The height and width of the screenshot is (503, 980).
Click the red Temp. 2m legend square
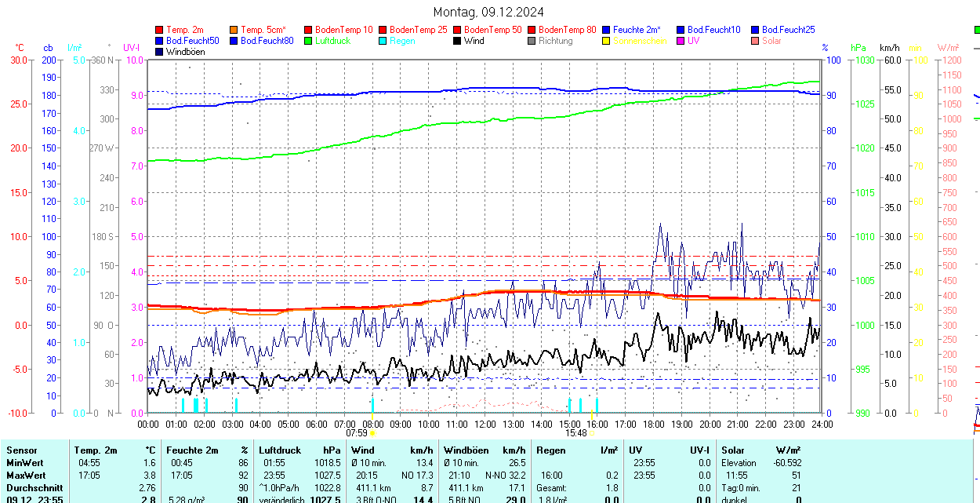coord(160,30)
